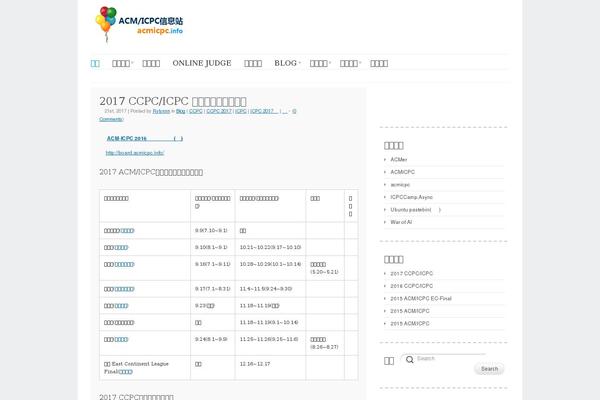Select the 9.10(8.1~9.1) table cell
Screen dimensions: 600x400
211,247
